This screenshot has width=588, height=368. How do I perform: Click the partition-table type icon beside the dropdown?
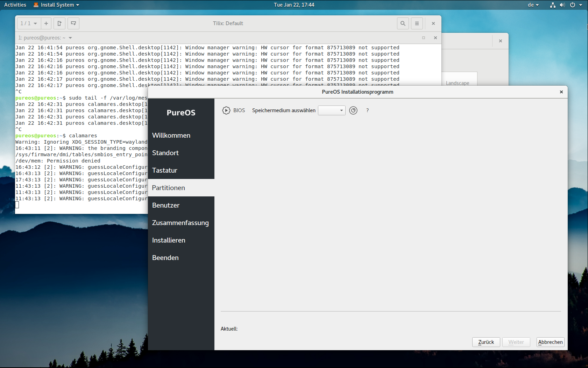tap(353, 110)
